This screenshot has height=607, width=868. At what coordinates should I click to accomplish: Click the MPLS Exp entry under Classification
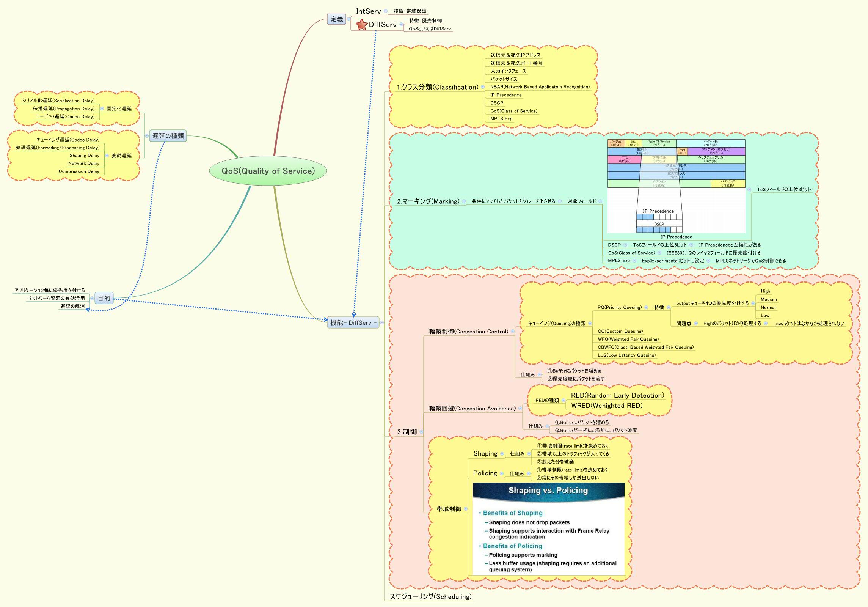501,118
